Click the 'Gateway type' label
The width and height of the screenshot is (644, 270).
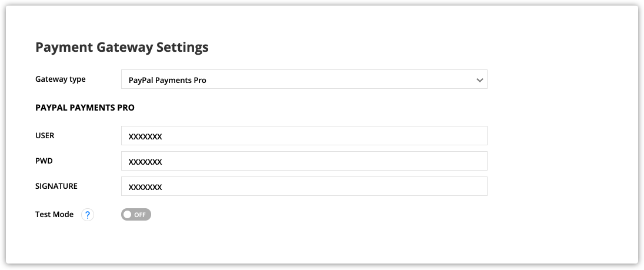[61, 79]
